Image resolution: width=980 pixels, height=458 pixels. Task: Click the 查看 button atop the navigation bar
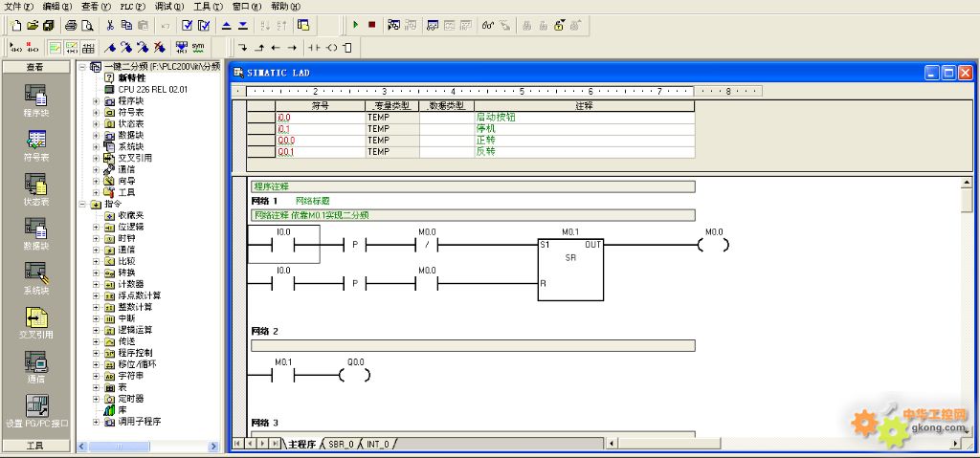click(x=35, y=67)
